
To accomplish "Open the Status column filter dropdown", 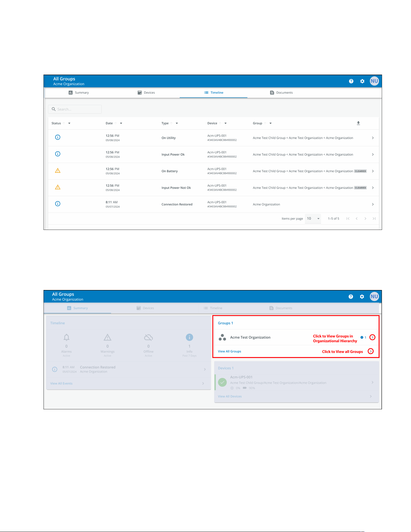I will (x=69, y=123).
